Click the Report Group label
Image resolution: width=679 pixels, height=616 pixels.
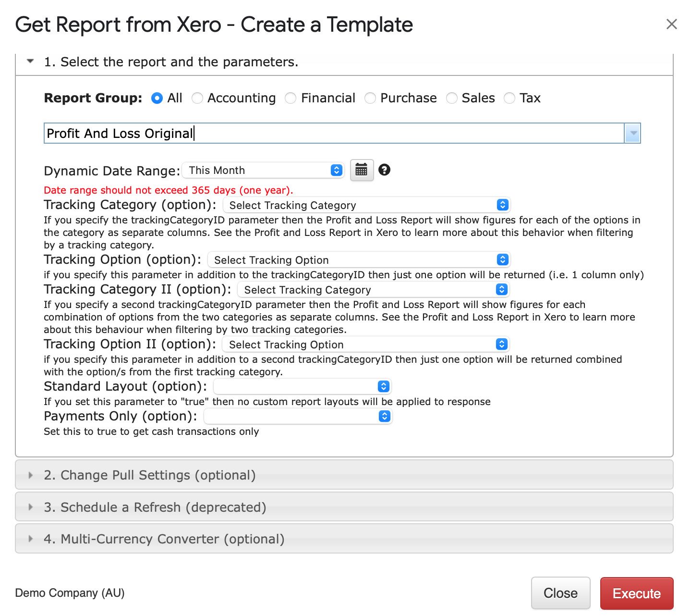[93, 98]
